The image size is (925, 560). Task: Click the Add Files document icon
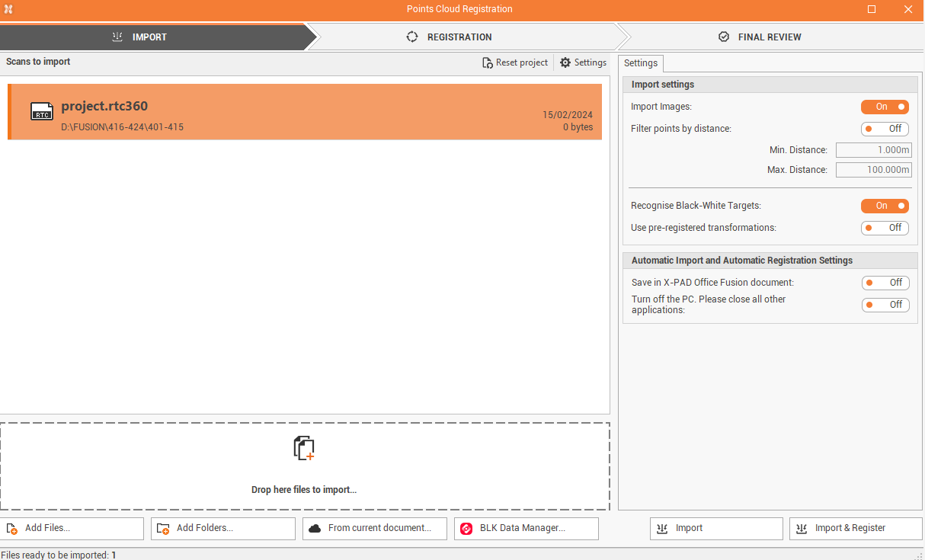tap(11, 528)
